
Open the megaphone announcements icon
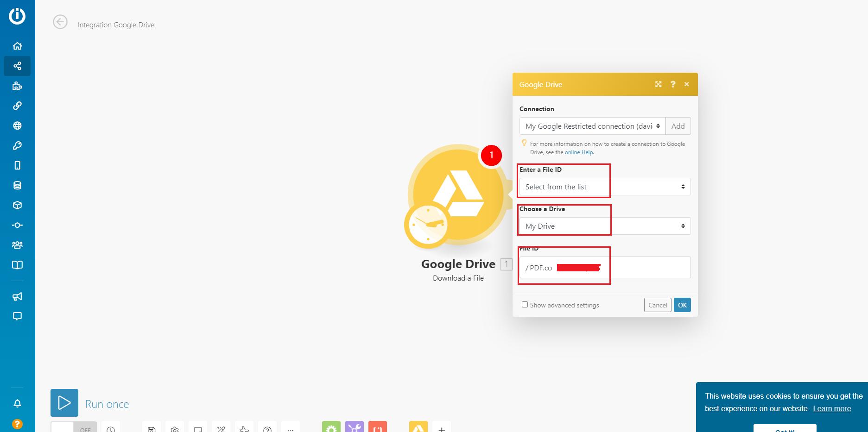17,296
